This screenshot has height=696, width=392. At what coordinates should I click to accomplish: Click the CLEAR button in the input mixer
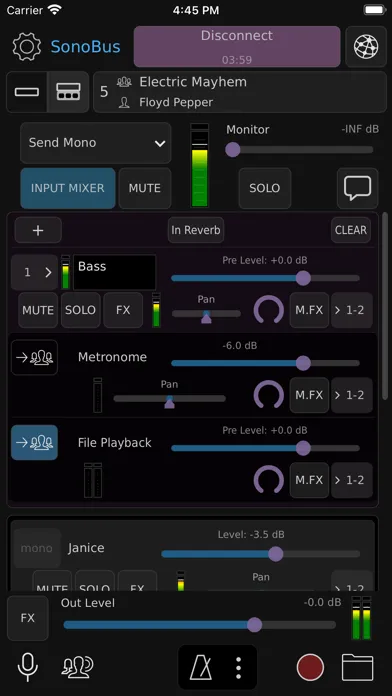click(x=351, y=230)
